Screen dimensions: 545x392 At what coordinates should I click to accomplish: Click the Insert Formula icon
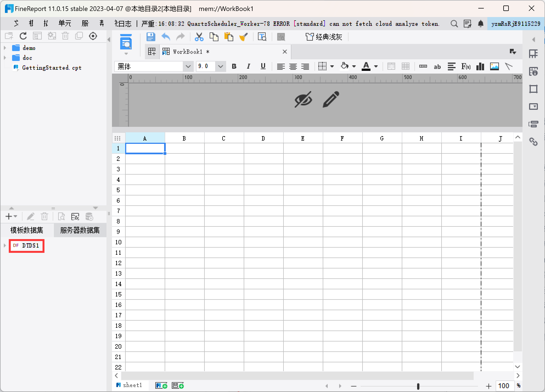(x=466, y=66)
